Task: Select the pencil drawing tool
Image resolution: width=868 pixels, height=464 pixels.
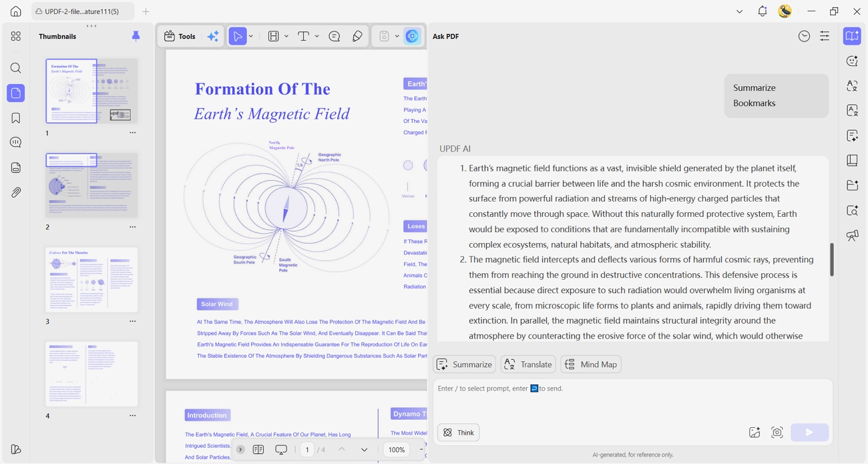Action: coord(358,36)
